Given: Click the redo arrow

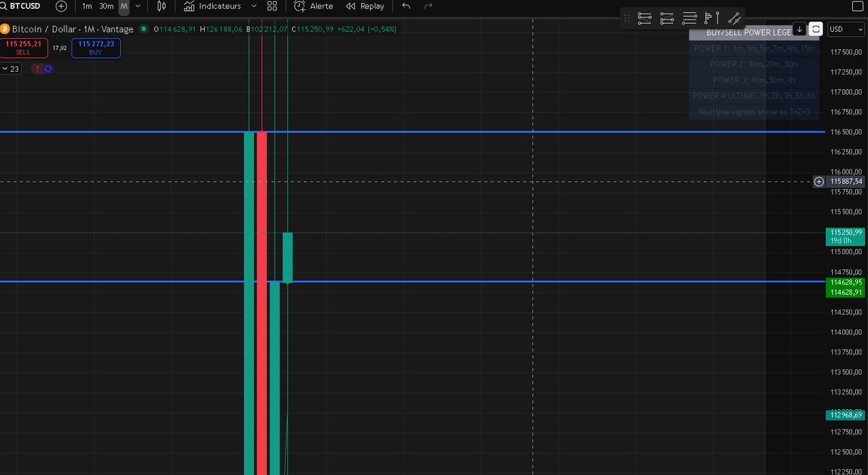Looking at the screenshot, I should [428, 6].
